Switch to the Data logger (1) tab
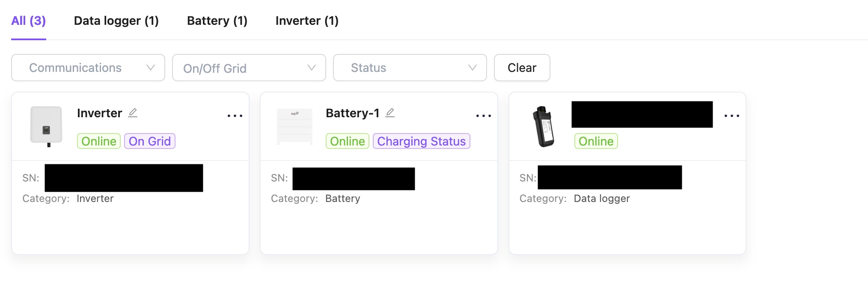The height and width of the screenshot is (285, 868). (116, 21)
